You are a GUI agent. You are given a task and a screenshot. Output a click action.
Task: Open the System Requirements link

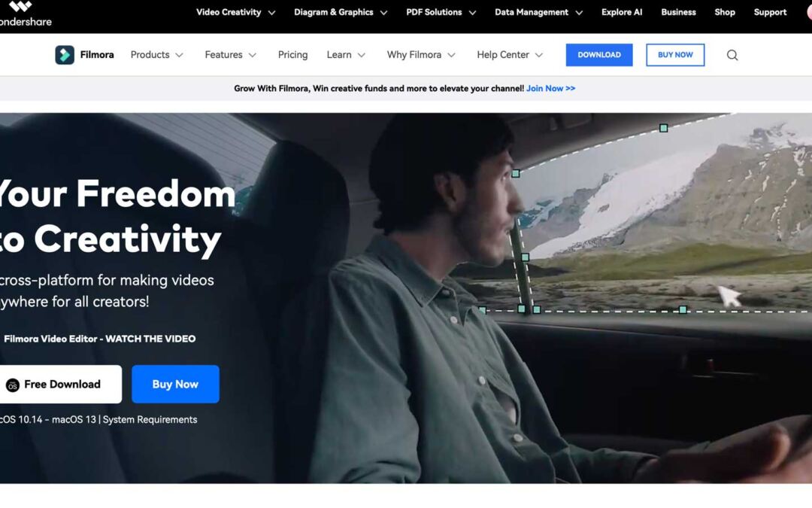click(x=150, y=420)
